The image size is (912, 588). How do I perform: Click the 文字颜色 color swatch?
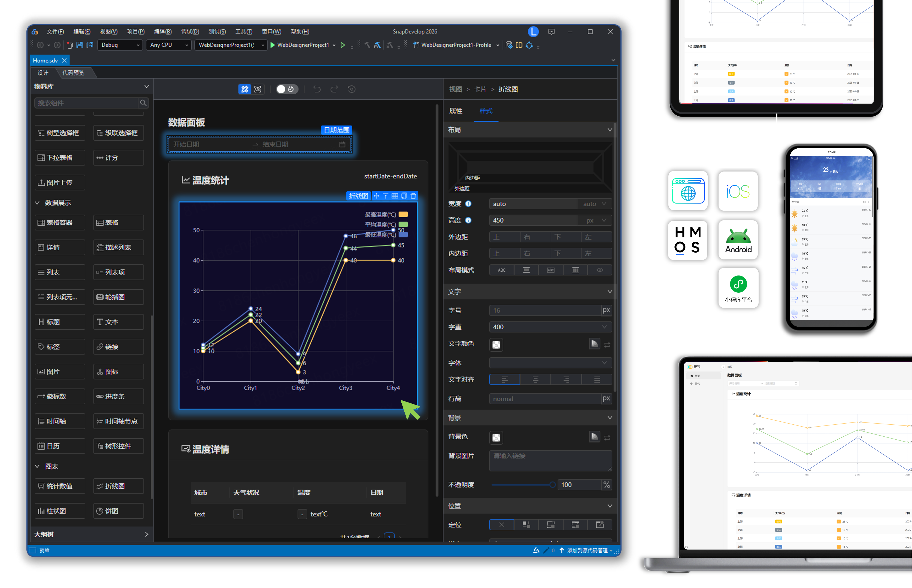[x=496, y=344]
